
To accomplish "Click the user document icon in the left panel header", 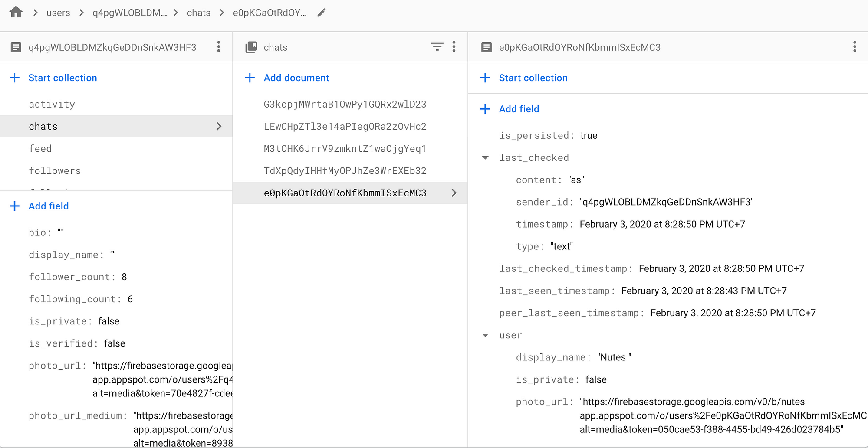I will click(16, 47).
